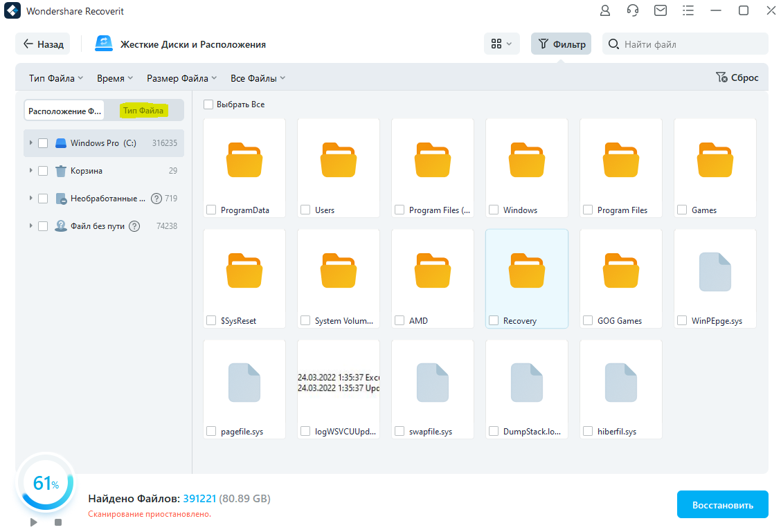Select the pagefile.sys file icon
Image resolution: width=781 pixels, height=532 pixels.
click(244, 382)
